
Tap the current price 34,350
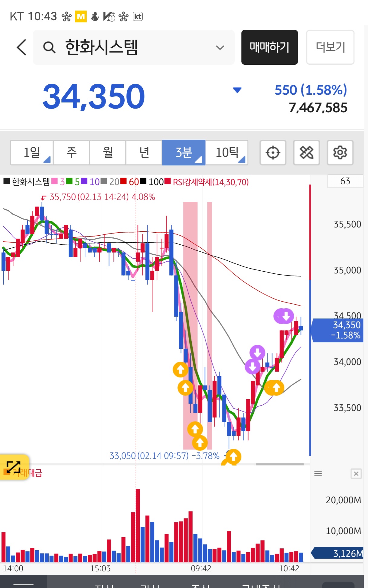point(94,96)
